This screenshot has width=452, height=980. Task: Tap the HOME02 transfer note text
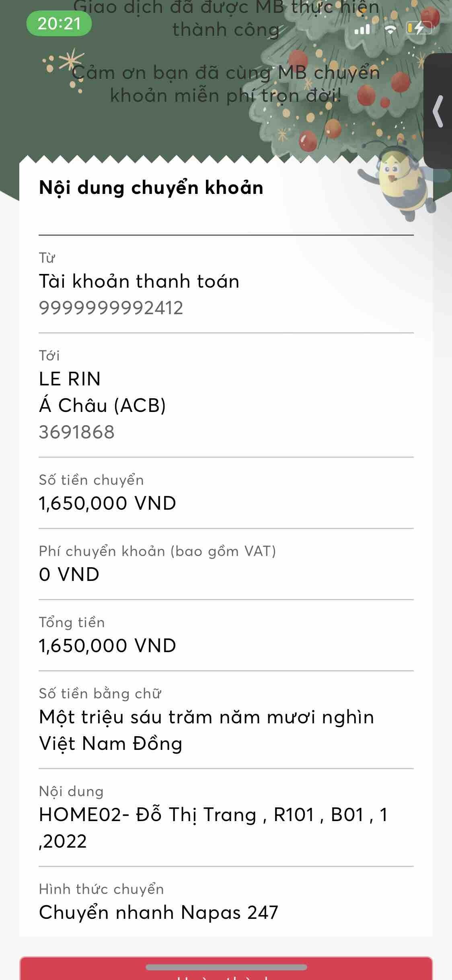tap(213, 828)
